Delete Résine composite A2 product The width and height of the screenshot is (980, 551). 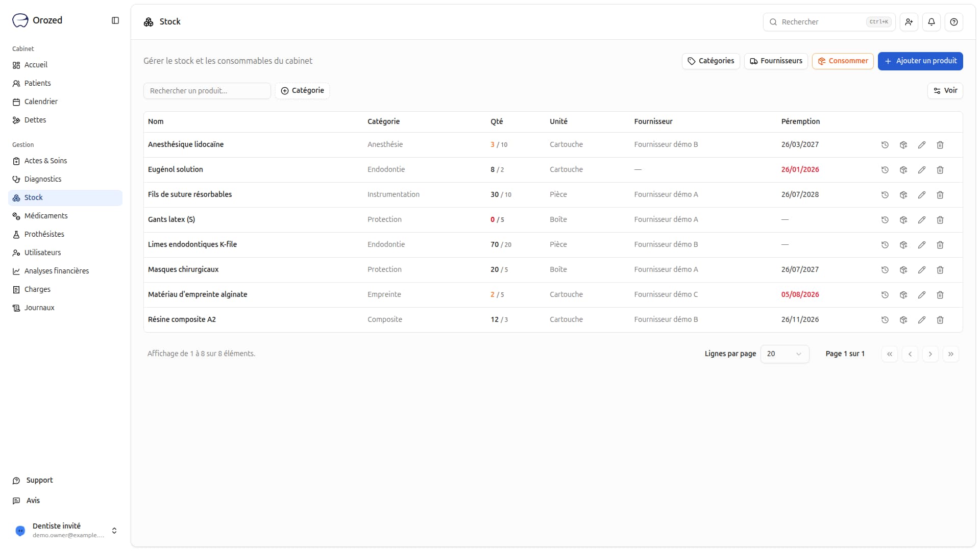940,320
